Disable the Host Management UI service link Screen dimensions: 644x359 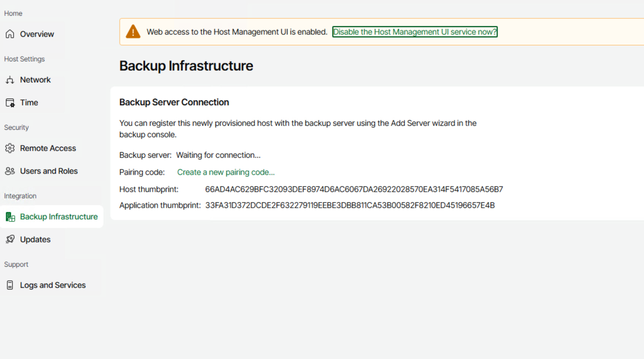tap(415, 32)
